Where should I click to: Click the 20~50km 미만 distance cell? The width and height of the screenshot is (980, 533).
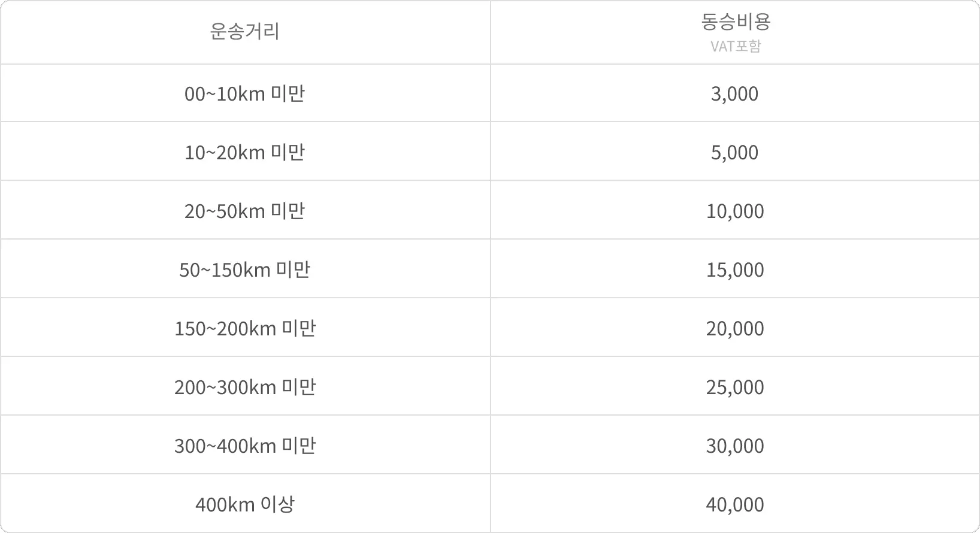(x=245, y=211)
